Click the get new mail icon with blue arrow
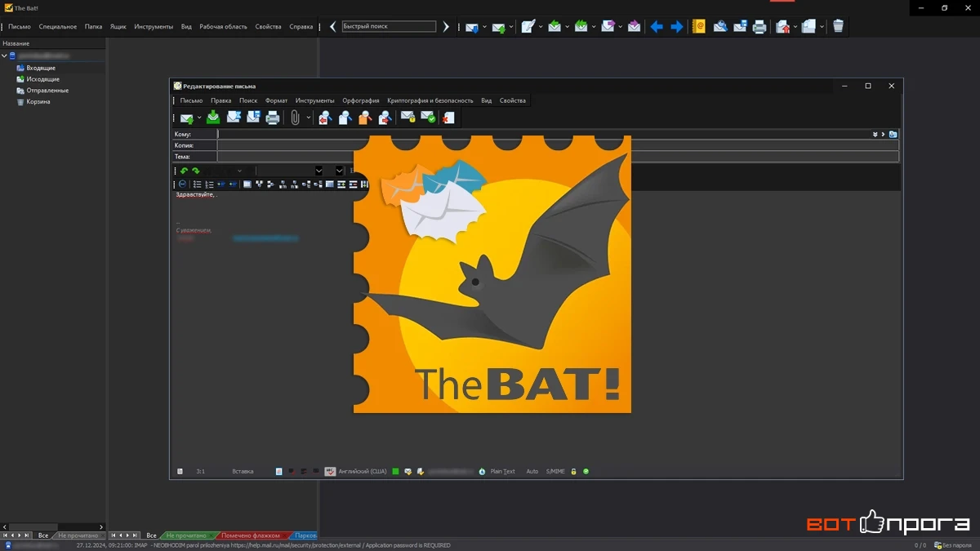Screen dimensions: 980x551 (472, 27)
